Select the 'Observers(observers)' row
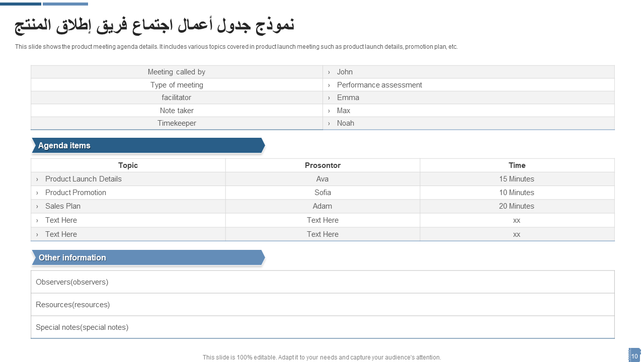This screenshot has height=362, width=644. coord(323,282)
